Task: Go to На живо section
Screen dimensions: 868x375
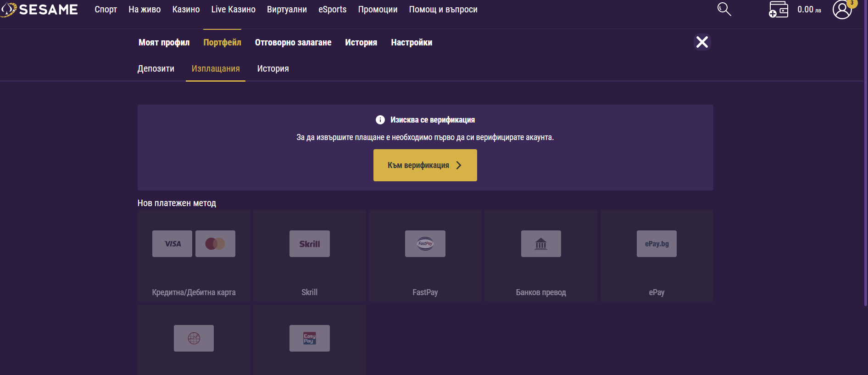Action: click(x=145, y=10)
